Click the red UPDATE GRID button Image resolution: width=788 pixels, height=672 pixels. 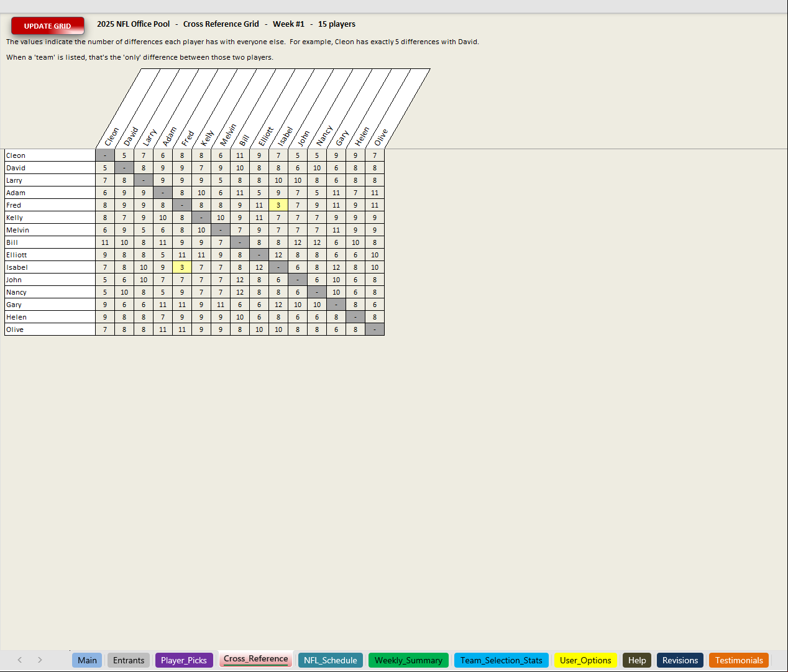click(47, 25)
